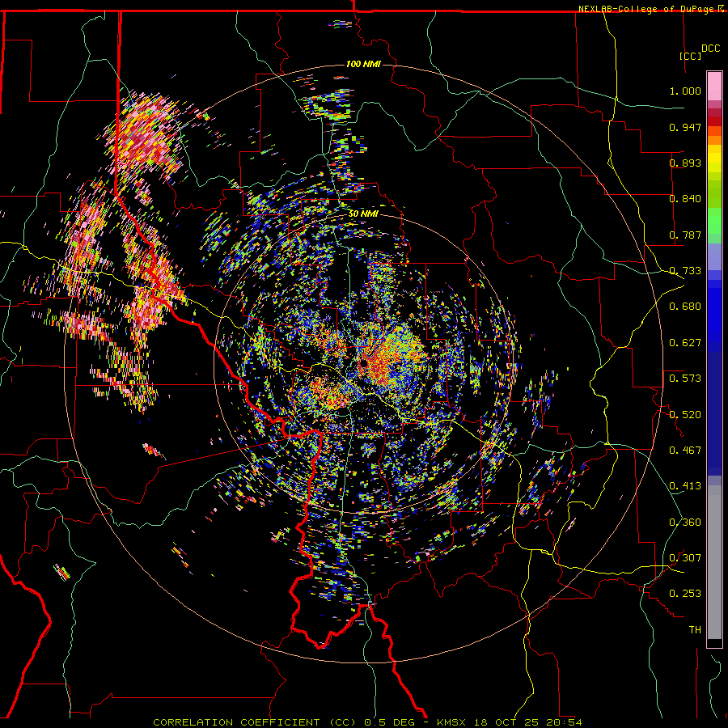
Task: Click the 20:54 timestamp in caption
Action: click(x=565, y=722)
